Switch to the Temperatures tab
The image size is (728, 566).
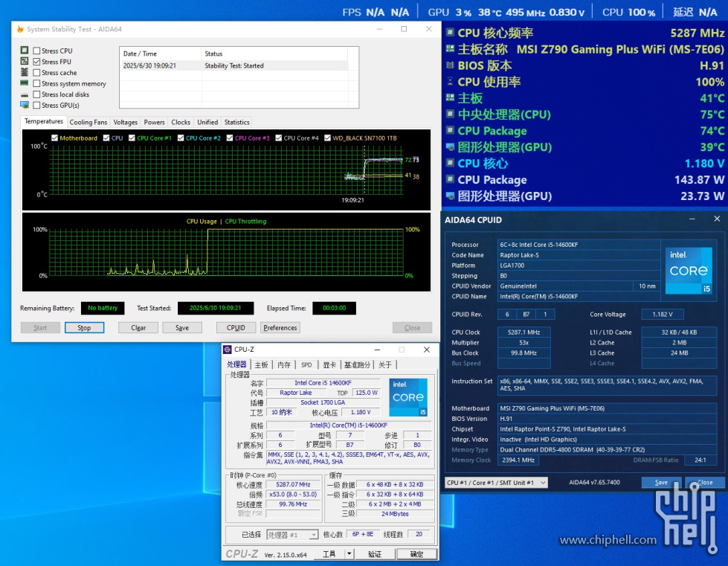(x=44, y=121)
